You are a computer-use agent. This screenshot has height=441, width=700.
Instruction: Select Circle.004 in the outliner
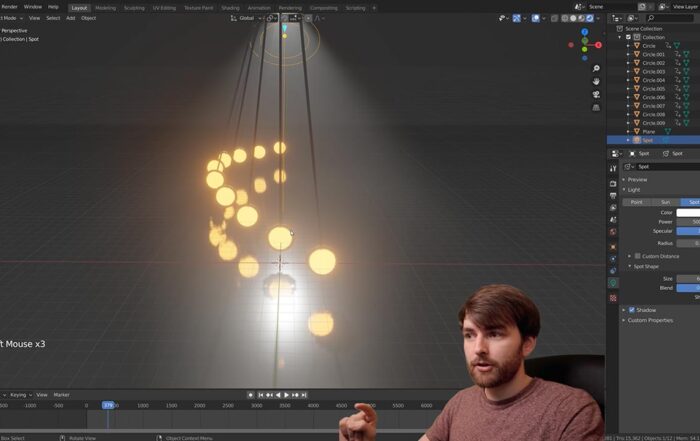[x=654, y=80]
